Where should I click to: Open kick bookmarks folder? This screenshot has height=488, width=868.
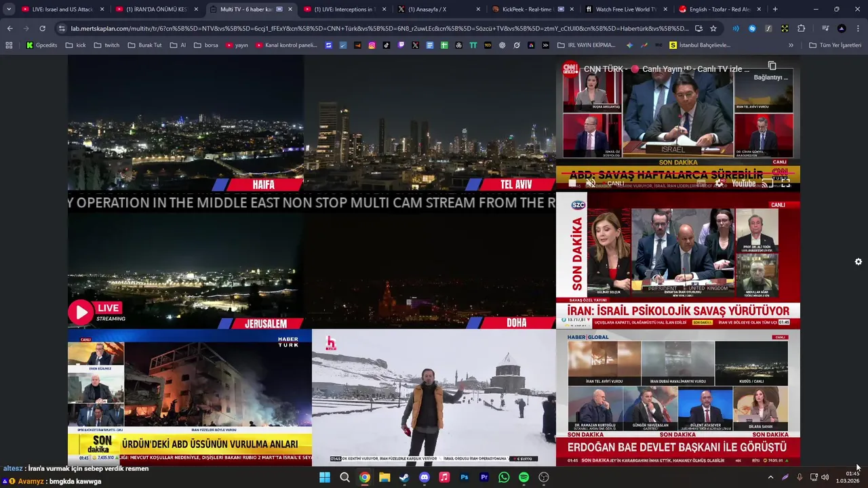[x=76, y=45]
